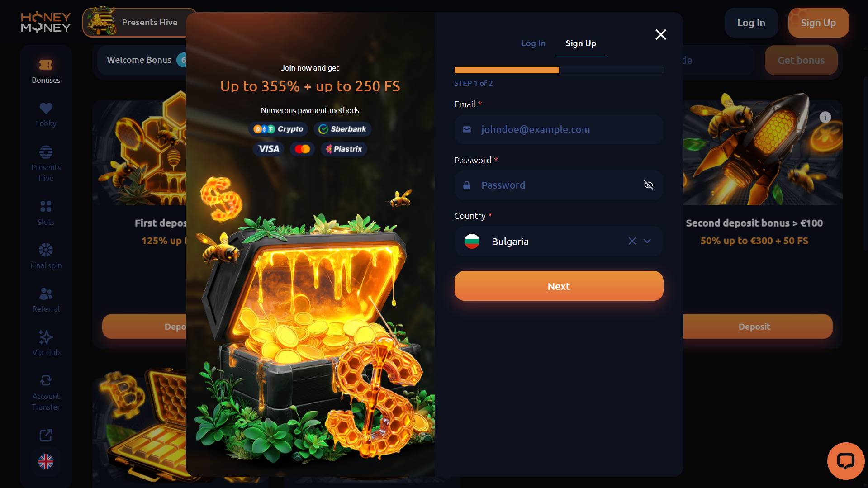Screen dimensions: 868x488
Task: Toggle password visibility eye icon
Action: coord(648,185)
